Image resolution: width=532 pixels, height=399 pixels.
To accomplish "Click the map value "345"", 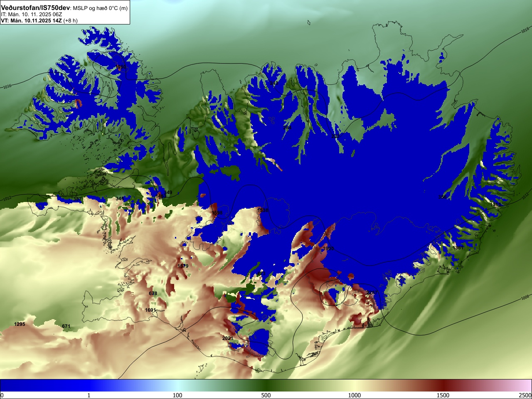I will (x=120, y=199).
